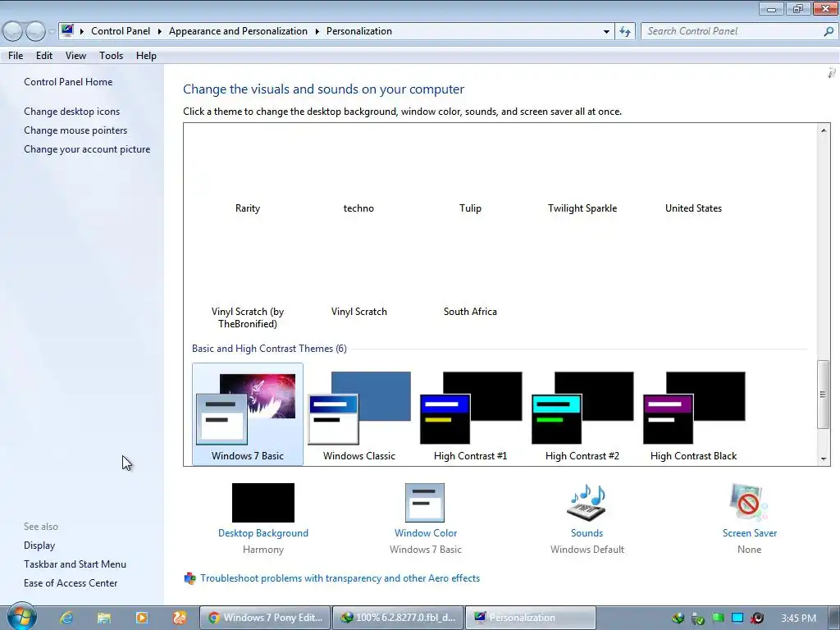Choose Vinyl Scratch (by TheBronified) theme
This screenshot has height=630, width=840.
(x=248, y=317)
